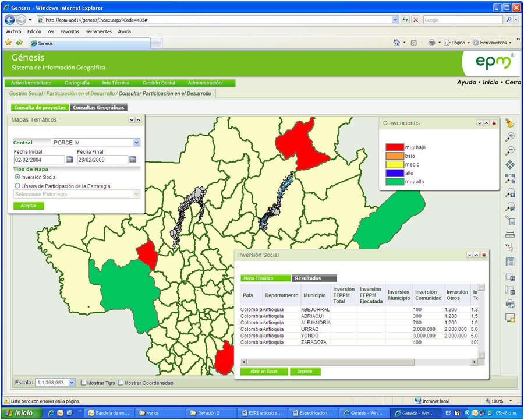
Task: Click the green muy alto legend swatch
Action: point(395,182)
